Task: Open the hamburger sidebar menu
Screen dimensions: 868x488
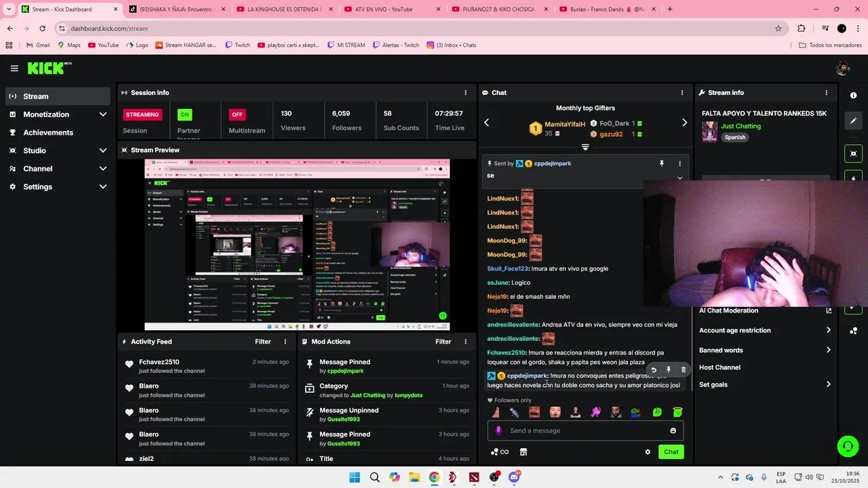Action: 14,68
